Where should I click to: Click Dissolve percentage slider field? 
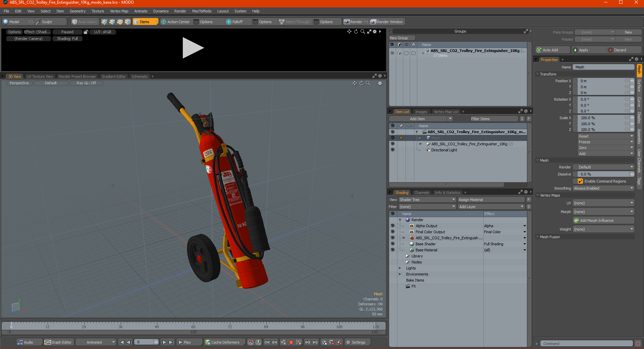click(604, 174)
